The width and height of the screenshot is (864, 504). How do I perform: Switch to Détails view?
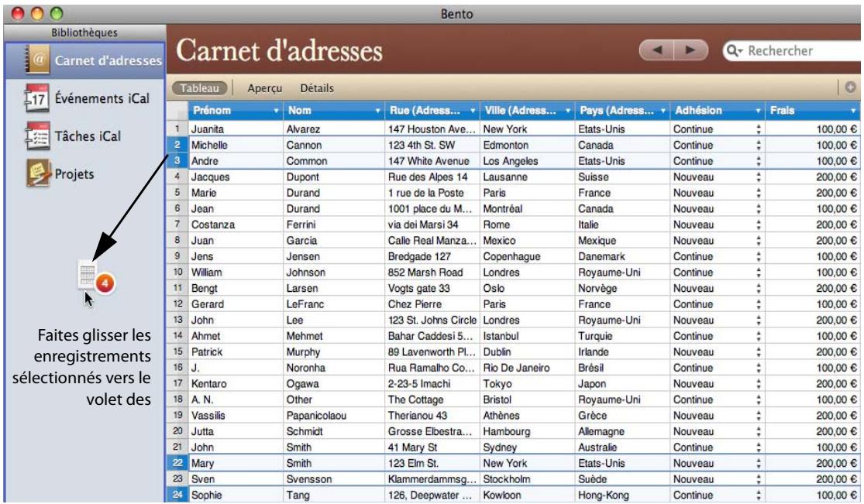tap(317, 88)
